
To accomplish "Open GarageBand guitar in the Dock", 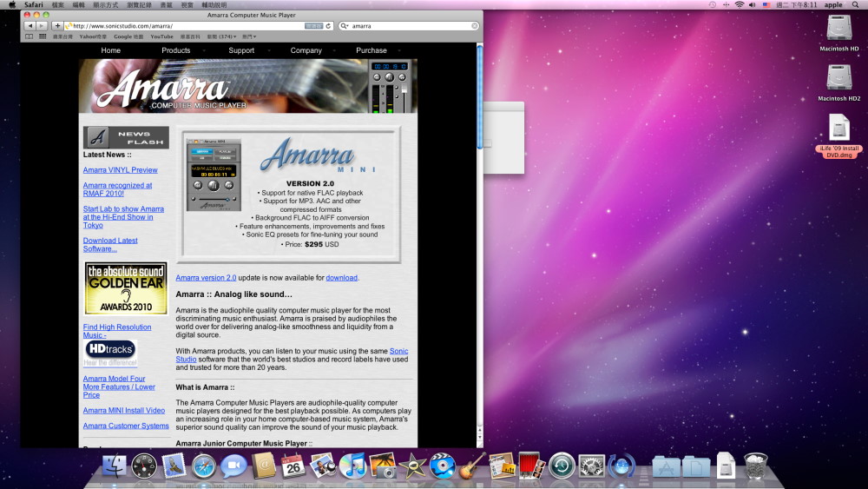I will coord(472,466).
